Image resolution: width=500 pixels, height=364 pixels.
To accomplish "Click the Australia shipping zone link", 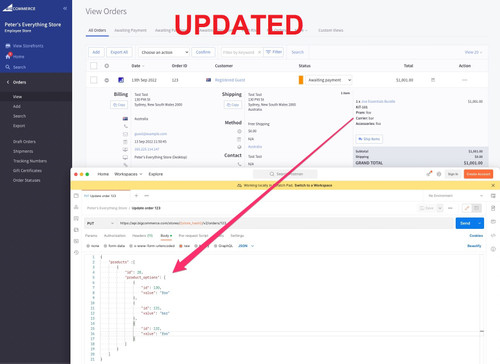I will tap(255, 147).
